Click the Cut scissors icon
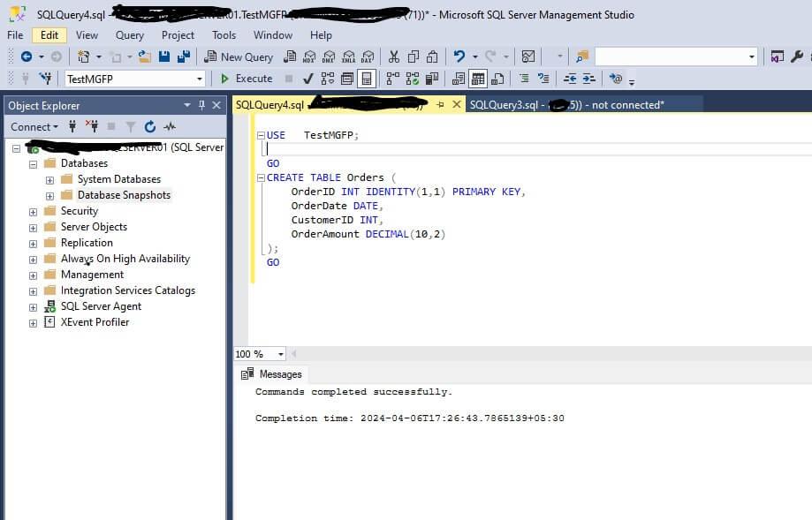The width and height of the screenshot is (812, 520). [394, 57]
